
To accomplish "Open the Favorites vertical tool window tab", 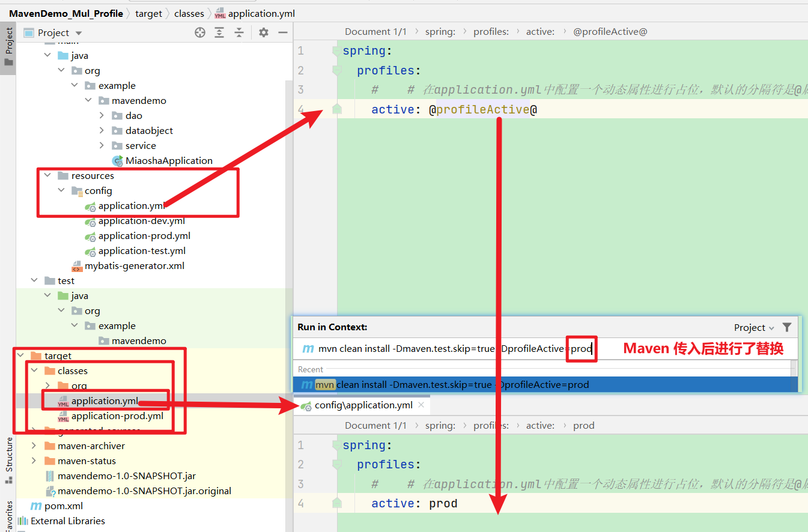I will (8, 516).
